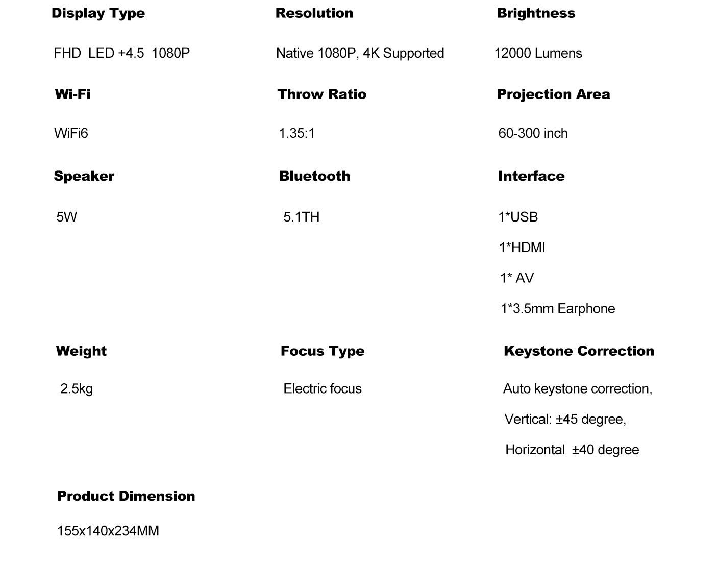Select the FHD LED +4.5 1080P text

121,53
